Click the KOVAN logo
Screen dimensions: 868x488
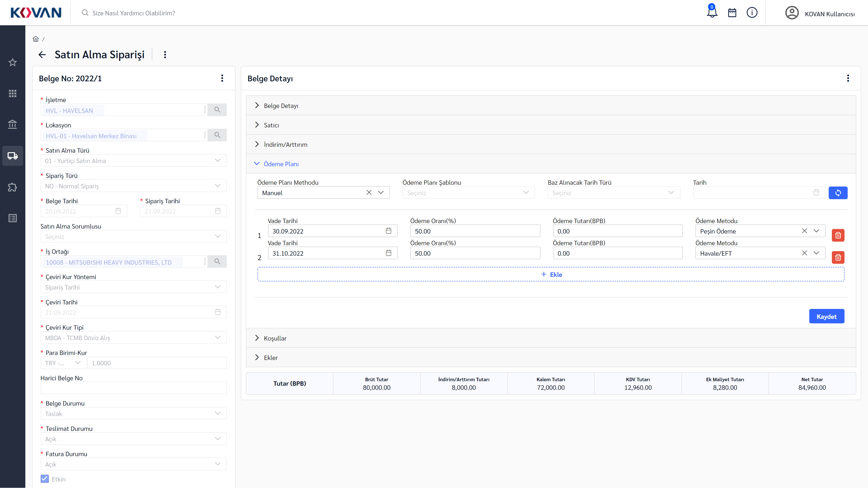(x=36, y=13)
